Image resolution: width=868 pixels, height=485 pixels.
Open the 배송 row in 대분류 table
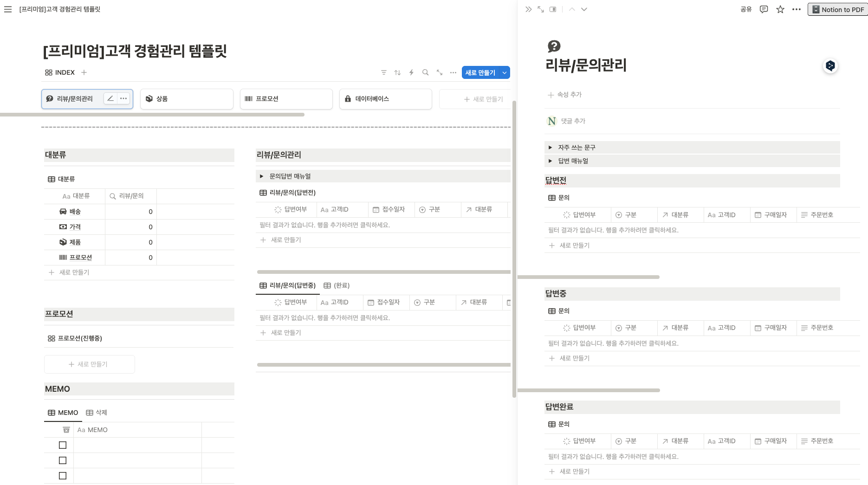coord(75,212)
